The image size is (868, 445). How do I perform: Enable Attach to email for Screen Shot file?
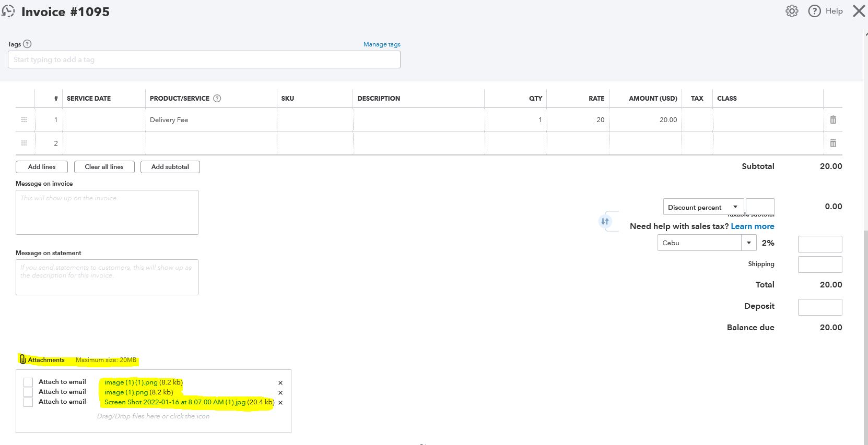click(x=28, y=402)
